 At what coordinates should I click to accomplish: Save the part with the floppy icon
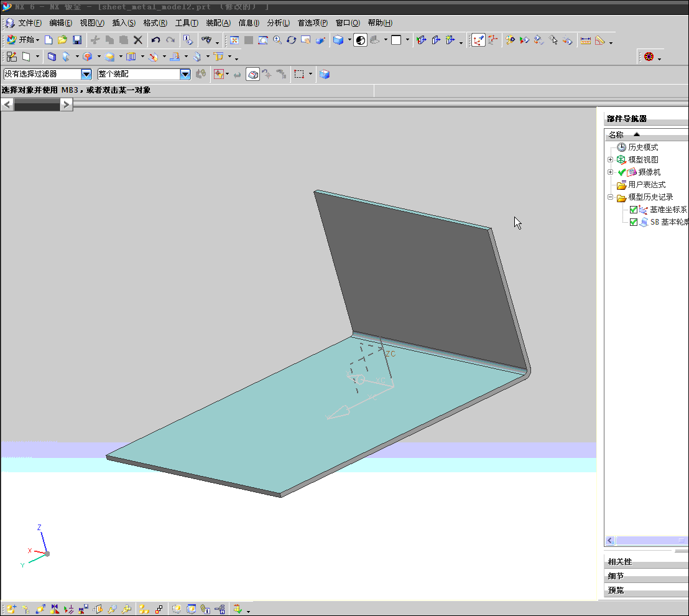77,40
